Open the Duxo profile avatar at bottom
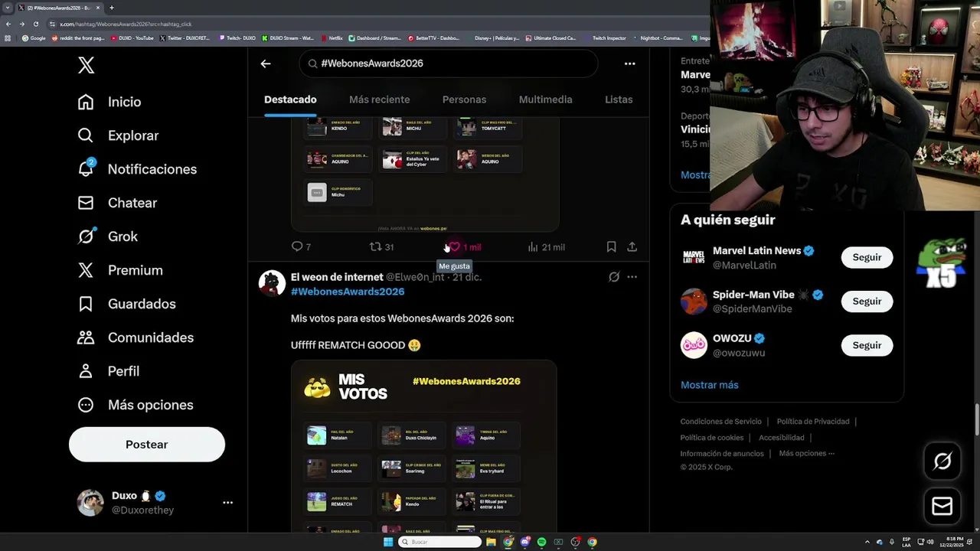Image resolution: width=980 pixels, height=551 pixels. click(x=90, y=503)
